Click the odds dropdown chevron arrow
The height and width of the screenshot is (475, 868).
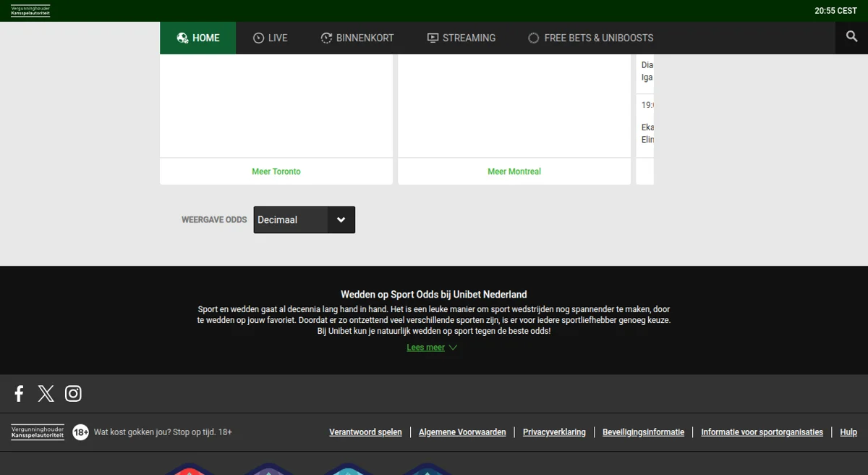point(341,220)
